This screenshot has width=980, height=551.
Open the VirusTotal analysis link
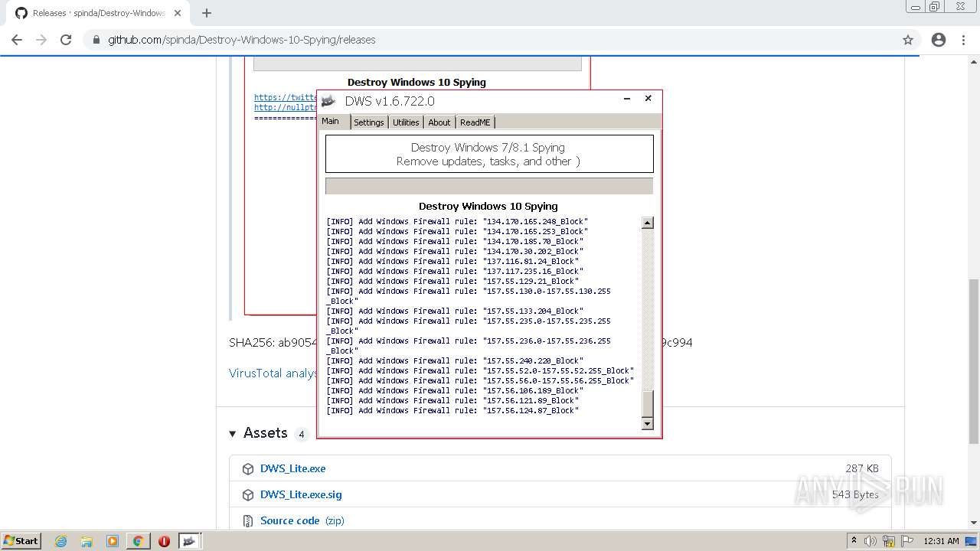pyautogui.click(x=273, y=373)
